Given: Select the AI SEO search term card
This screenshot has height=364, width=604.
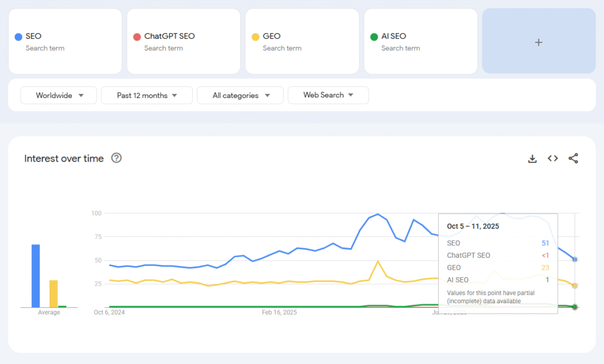Looking at the screenshot, I should pos(421,41).
